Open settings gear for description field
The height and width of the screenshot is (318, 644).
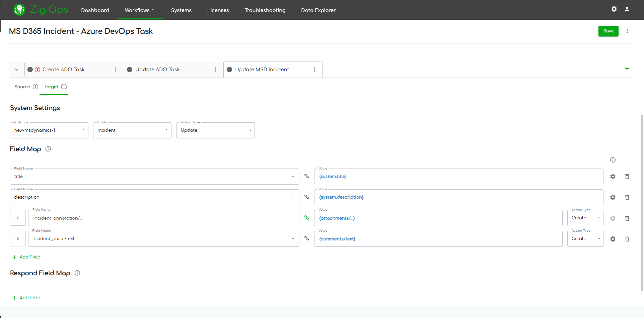613,197
